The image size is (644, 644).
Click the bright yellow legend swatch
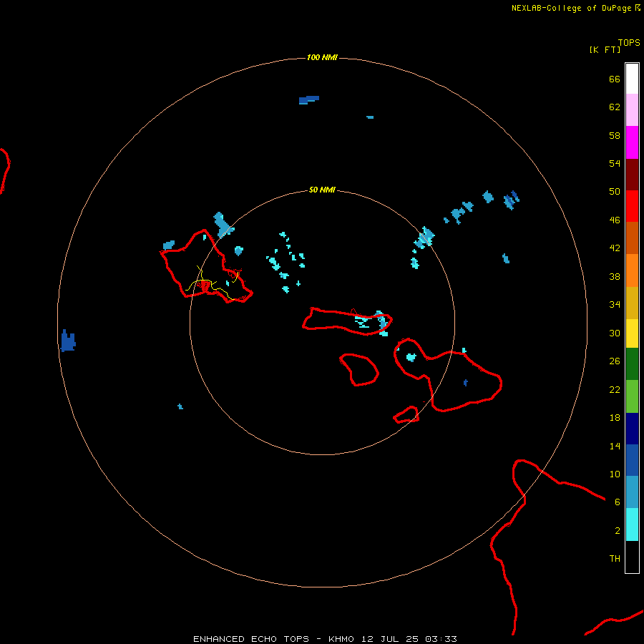632,333
